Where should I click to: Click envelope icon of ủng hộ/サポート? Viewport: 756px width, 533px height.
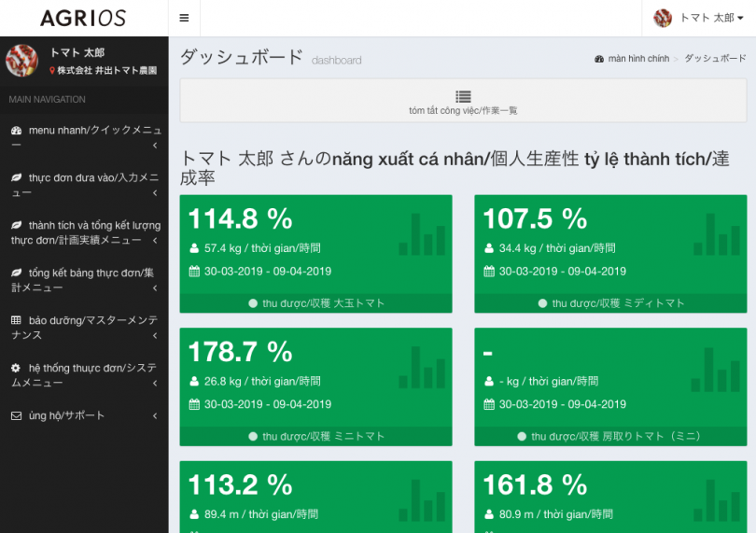point(17,415)
